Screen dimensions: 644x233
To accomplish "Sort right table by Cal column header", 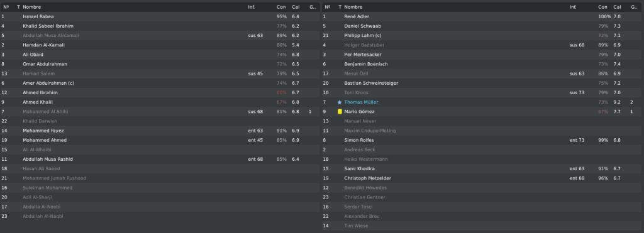I will click(618, 7).
